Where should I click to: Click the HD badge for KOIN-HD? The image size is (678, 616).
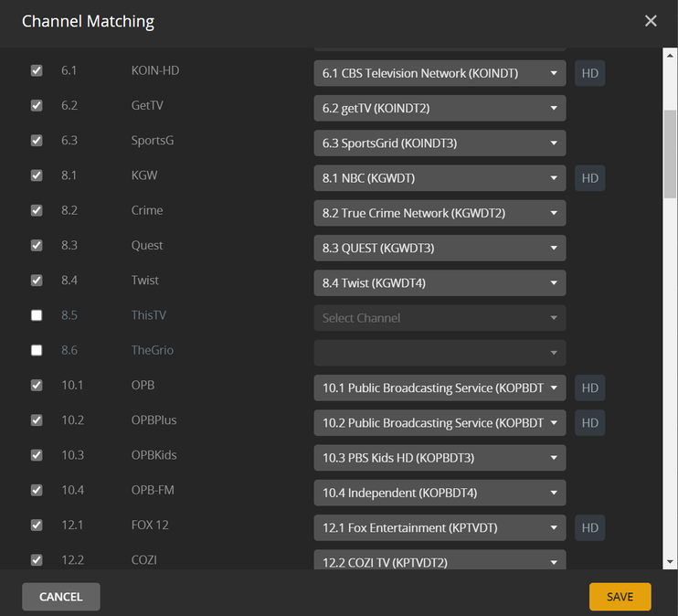point(589,73)
